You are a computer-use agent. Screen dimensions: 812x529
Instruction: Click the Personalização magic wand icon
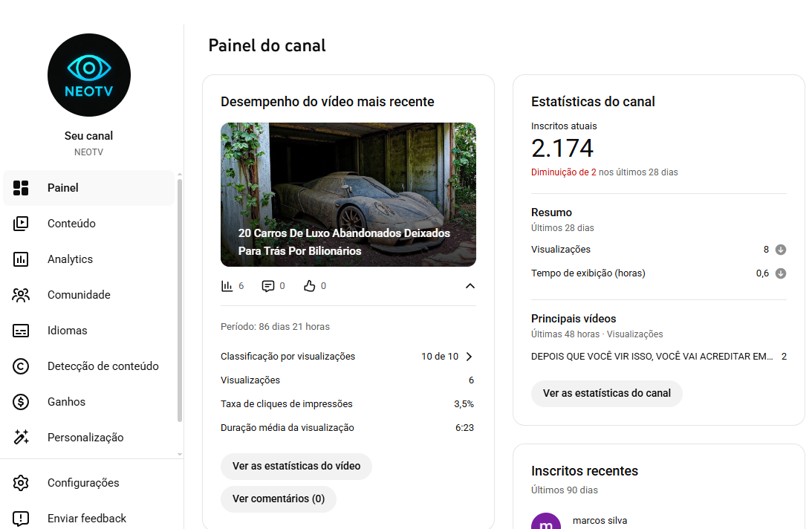coord(21,438)
